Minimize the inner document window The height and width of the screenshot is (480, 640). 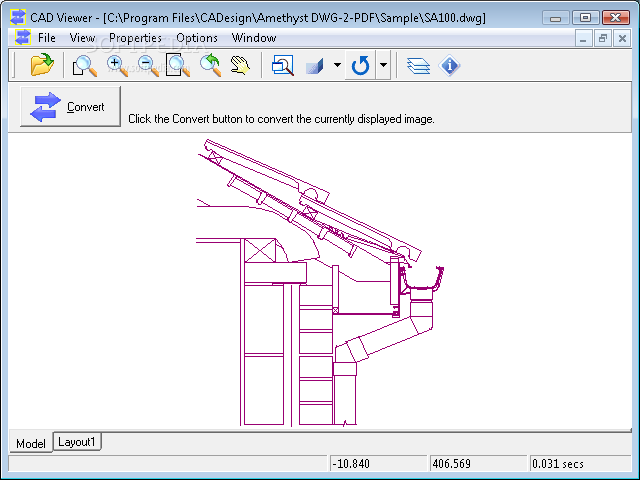coord(583,39)
